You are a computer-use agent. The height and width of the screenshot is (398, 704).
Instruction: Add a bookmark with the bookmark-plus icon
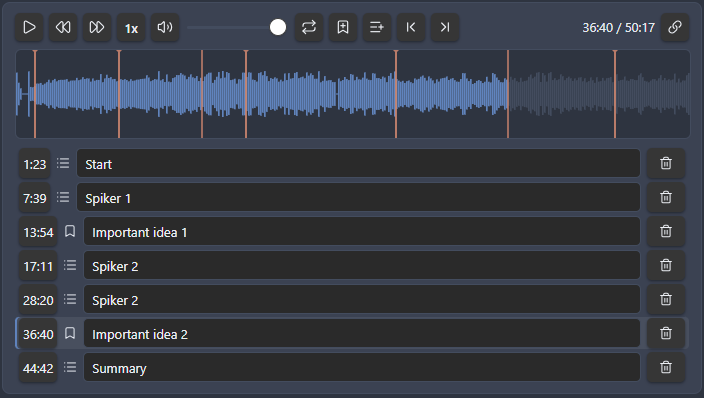pyautogui.click(x=343, y=27)
